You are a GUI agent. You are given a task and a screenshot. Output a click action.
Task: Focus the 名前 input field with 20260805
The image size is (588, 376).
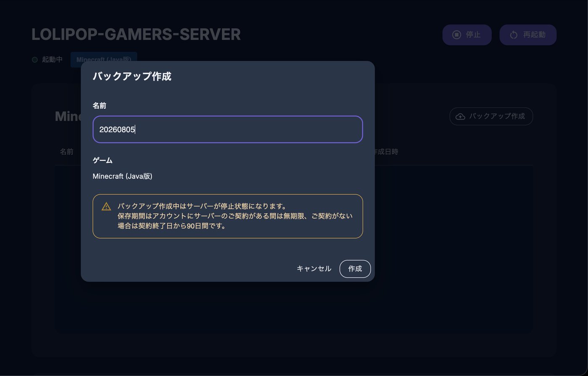pos(228,129)
